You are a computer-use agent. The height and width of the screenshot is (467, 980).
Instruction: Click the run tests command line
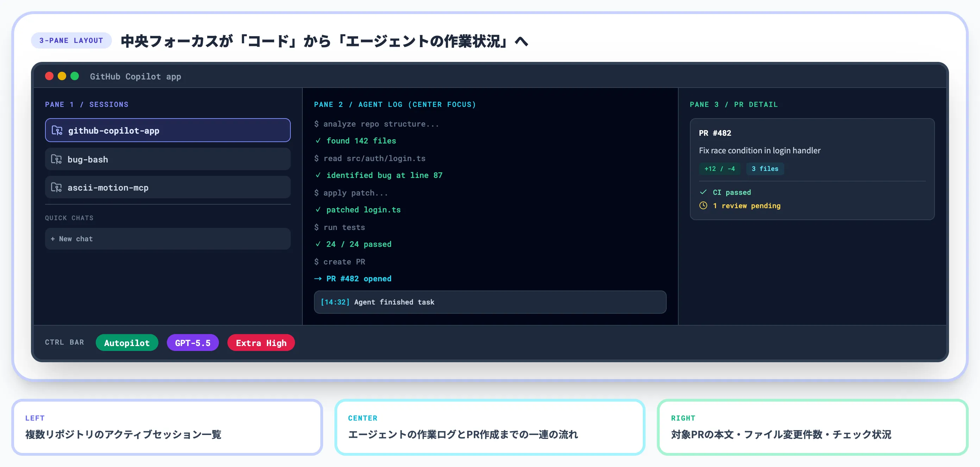[339, 227]
